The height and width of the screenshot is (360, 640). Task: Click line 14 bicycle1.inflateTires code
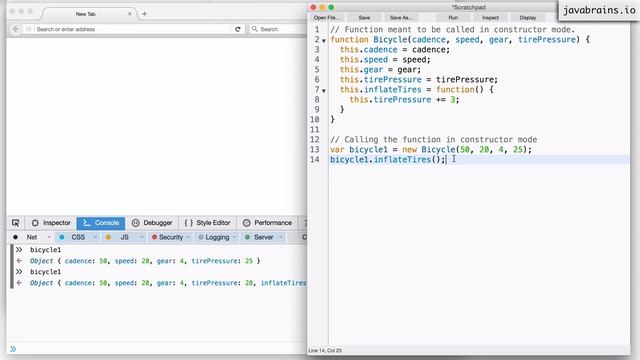388,159
